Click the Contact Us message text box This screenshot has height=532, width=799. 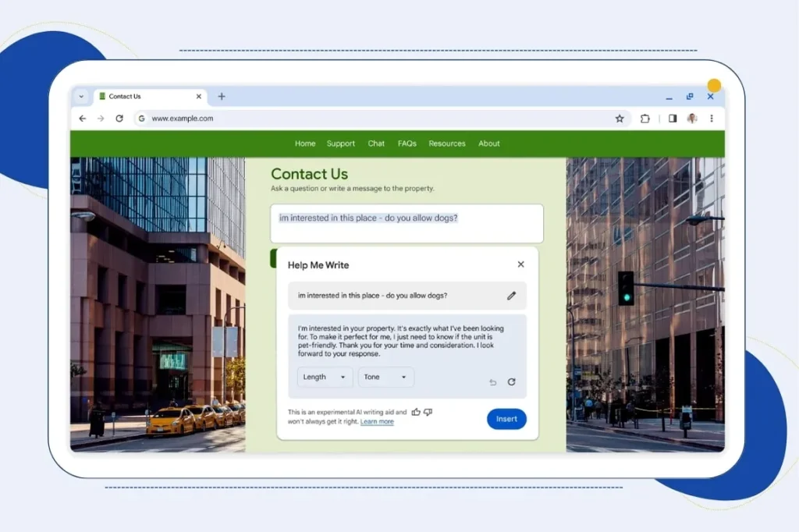coord(407,223)
